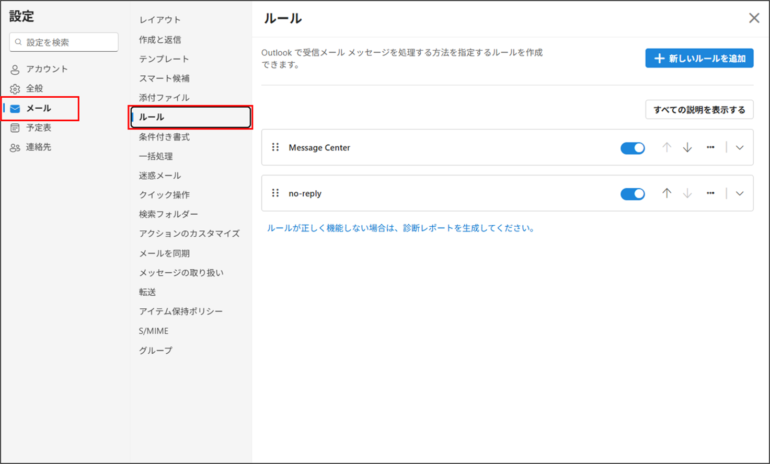The height and width of the screenshot is (464, 770).
Task: Click the move up arrow for no-reply rule
Action: [667, 194]
